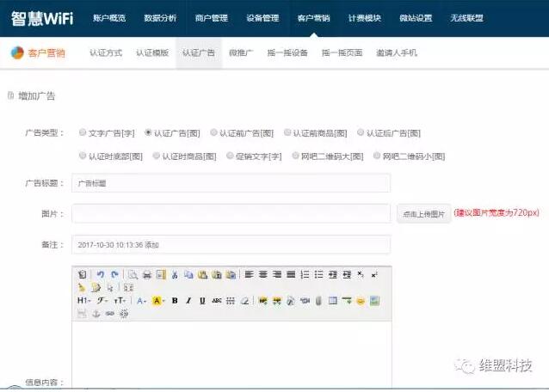This screenshot has height=392, width=549.
Task: Click the 智慧WiFi logo
Action: (42, 18)
